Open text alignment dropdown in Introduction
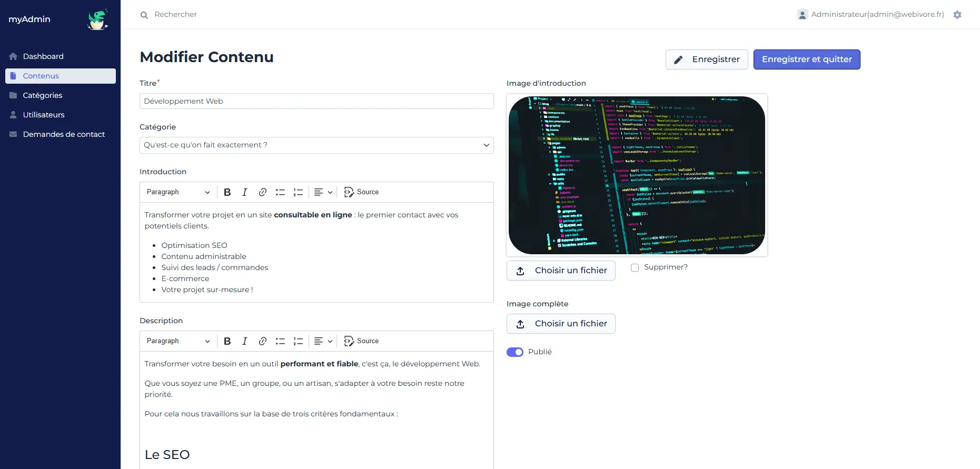Screen dimensions: 980x469 pos(323,192)
